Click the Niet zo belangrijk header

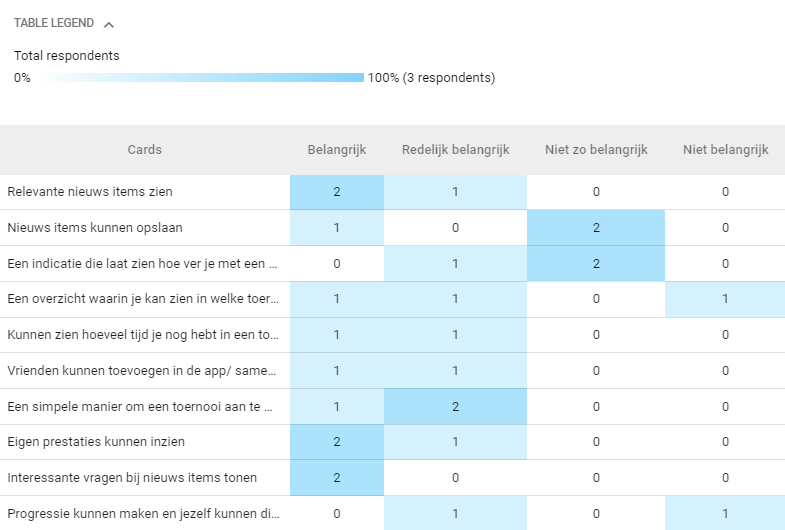coord(596,150)
